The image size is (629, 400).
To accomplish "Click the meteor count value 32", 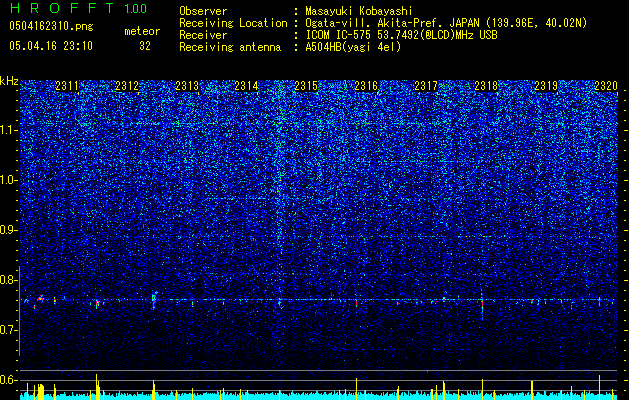I will coord(145,46).
